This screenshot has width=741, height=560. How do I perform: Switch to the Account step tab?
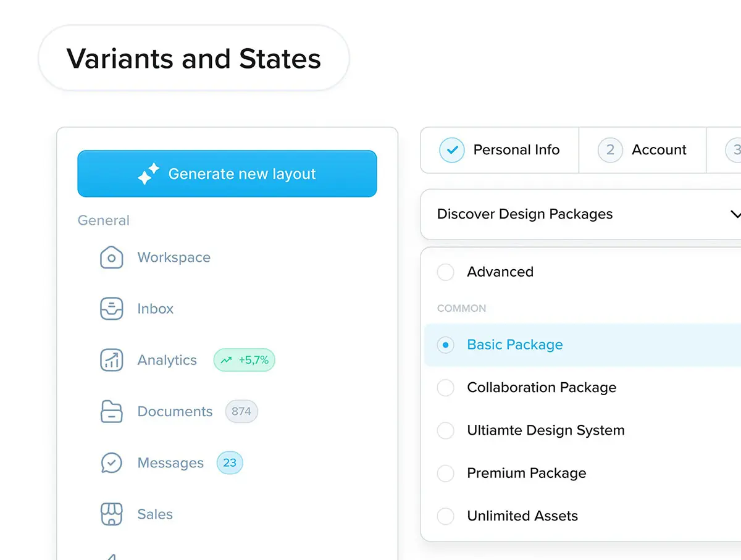[643, 150]
